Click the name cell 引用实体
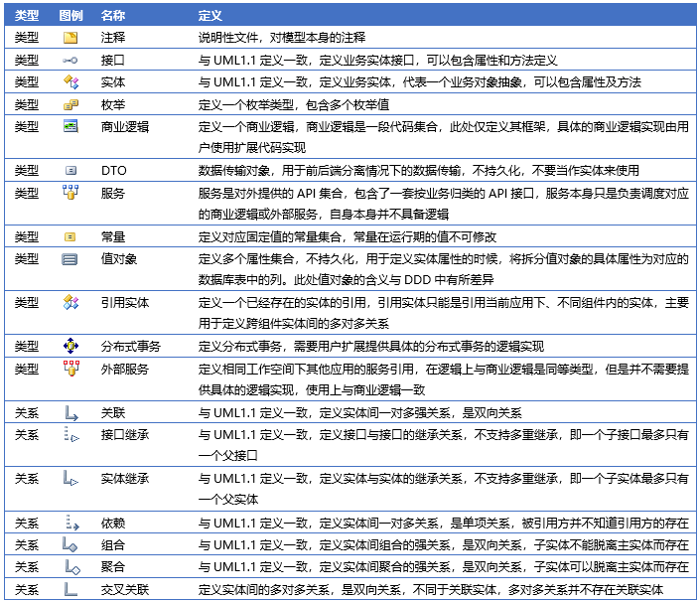700x602 pixels. click(124, 303)
